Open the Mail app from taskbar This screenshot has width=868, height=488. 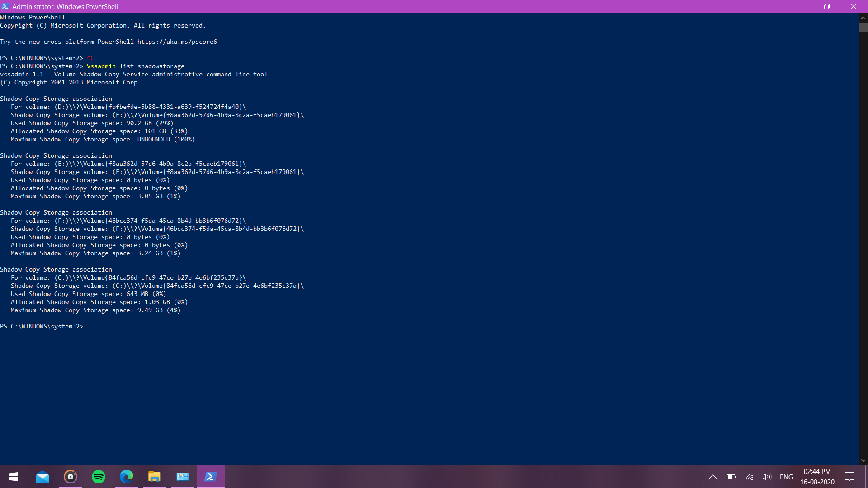click(42, 477)
